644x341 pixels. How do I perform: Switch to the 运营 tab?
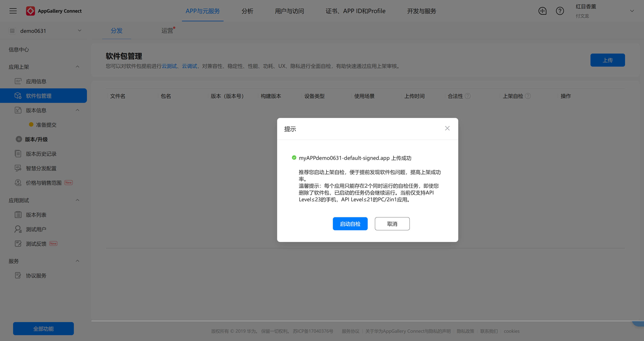point(167,31)
